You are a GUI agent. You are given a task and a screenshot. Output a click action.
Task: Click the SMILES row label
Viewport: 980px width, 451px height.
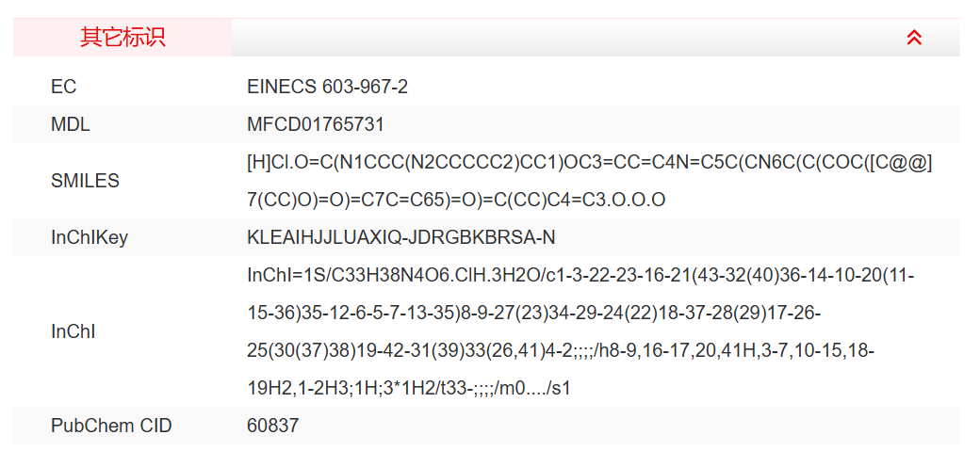pyautogui.click(x=85, y=181)
